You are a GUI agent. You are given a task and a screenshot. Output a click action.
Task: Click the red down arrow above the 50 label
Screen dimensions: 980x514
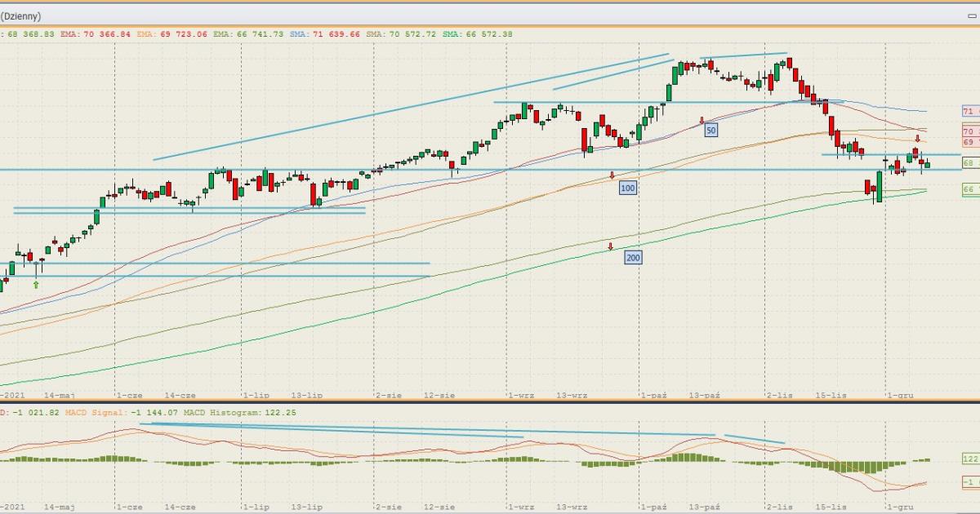702,121
